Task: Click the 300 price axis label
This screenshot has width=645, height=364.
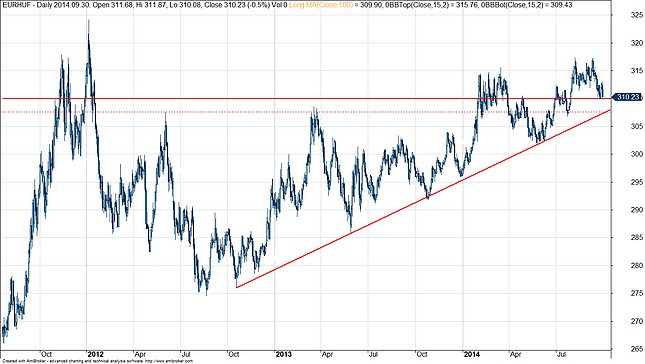Action: [x=636, y=154]
